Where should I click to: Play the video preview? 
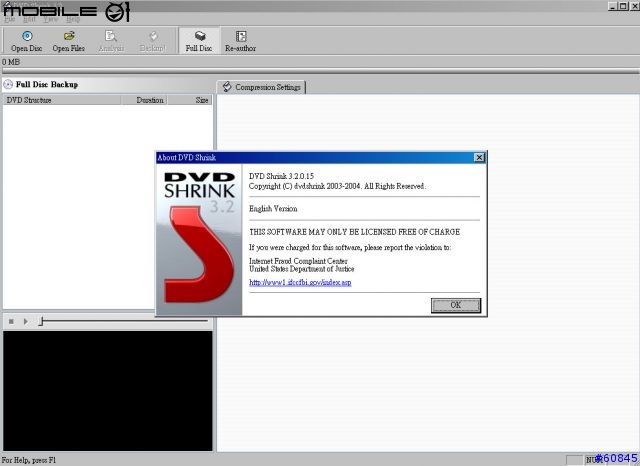click(26, 322)
